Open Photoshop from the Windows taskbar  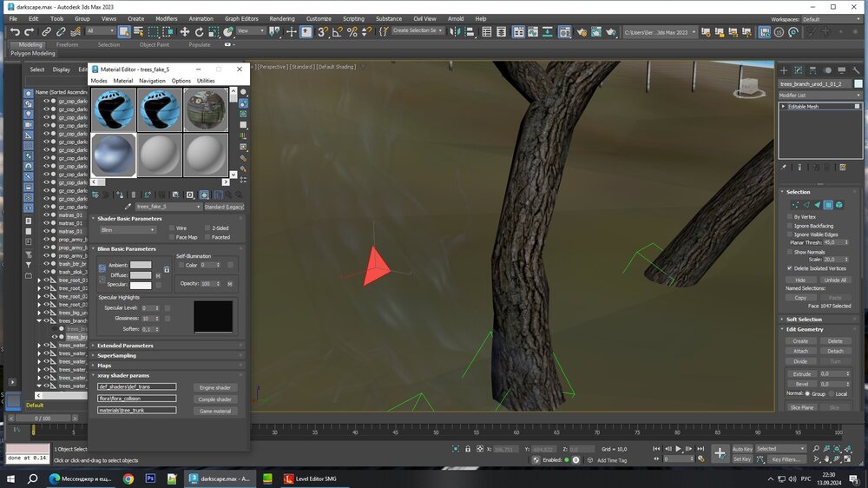(x=150, y=478)
